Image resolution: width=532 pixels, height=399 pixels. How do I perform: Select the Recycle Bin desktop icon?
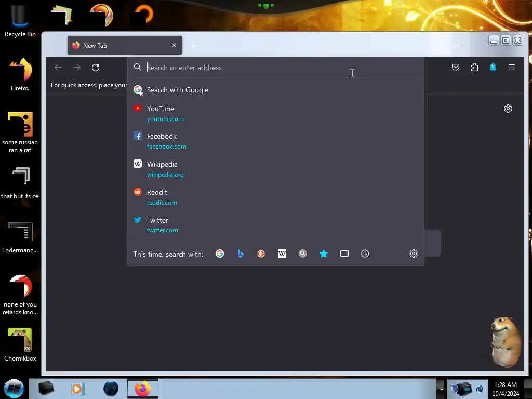pyautogui.click(x=20, y=20)
